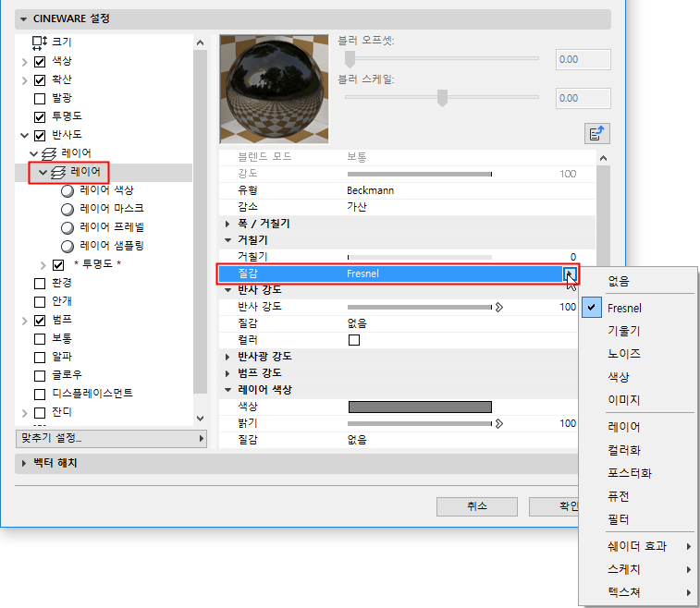Screen dimensions: 700x608
Task: Collapse the selected 레이어 tree item
Action: [43, 172]
